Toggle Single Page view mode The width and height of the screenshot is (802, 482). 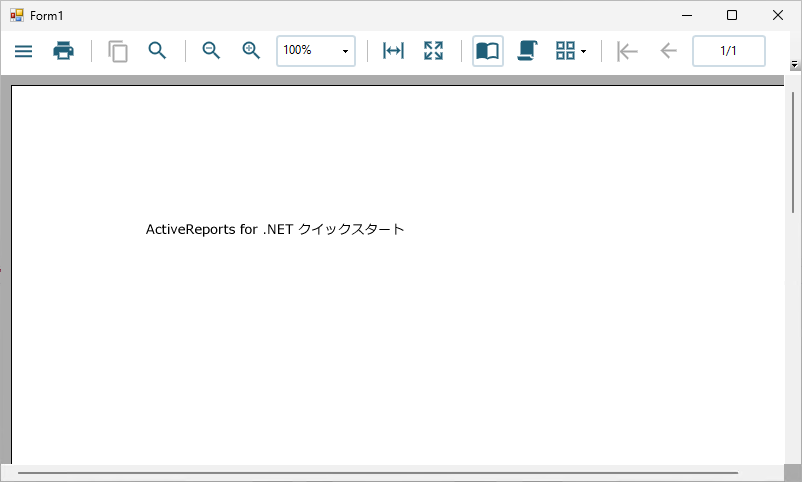pyautogui.click(x=487, y=51)
